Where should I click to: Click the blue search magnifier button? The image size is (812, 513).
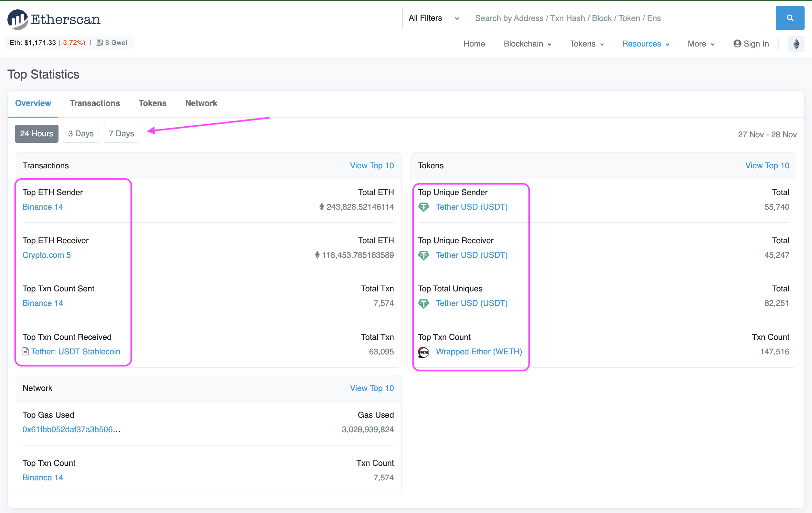(790, 18)
